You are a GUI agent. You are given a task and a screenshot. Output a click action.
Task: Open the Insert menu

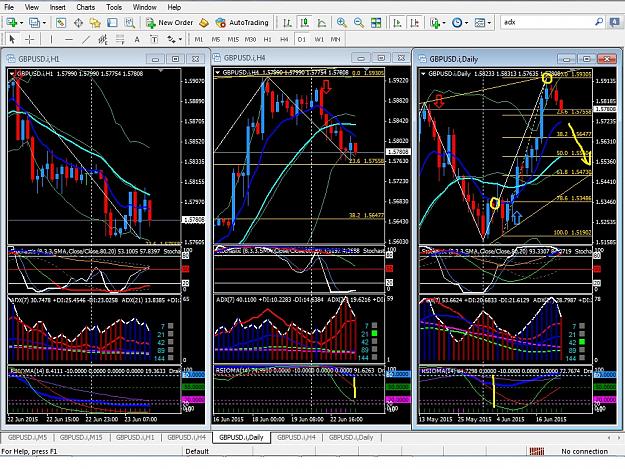point(58,7)
